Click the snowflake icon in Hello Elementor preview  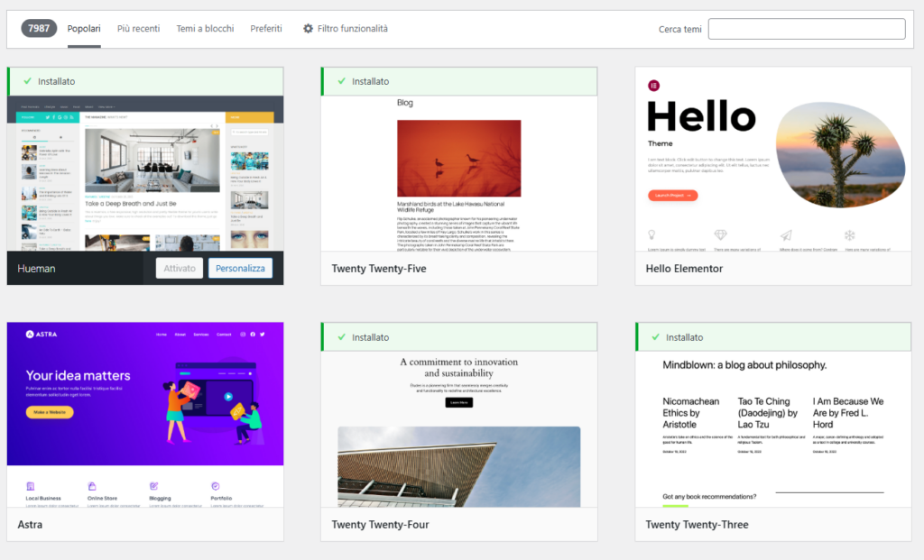pyautogui.click(x=849, y=234)
